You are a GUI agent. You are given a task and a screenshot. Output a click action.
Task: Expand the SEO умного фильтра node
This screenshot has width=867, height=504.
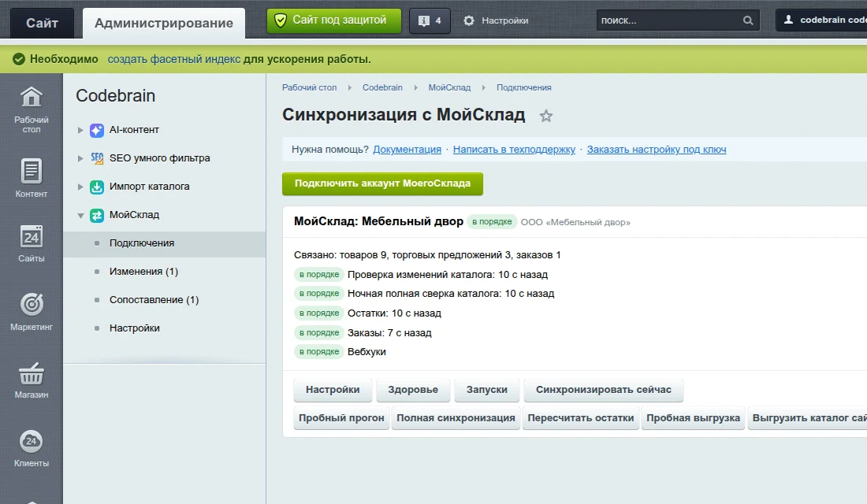click(80, 158)
